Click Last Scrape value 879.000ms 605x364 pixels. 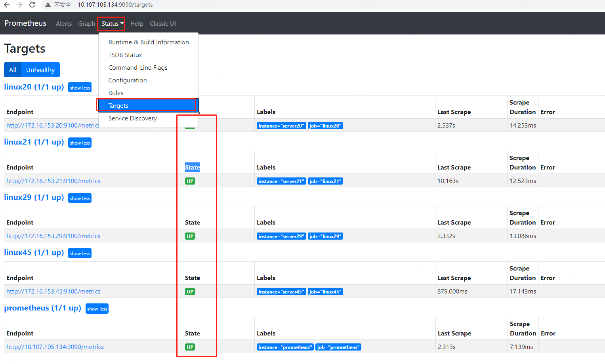(452, 292)
